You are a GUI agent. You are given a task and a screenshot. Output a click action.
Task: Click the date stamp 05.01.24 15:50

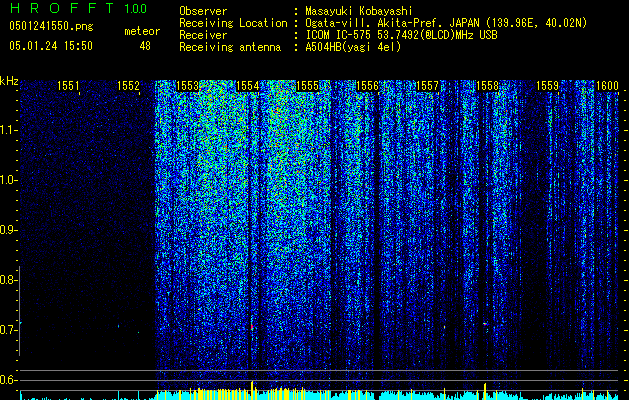point(51,46)
